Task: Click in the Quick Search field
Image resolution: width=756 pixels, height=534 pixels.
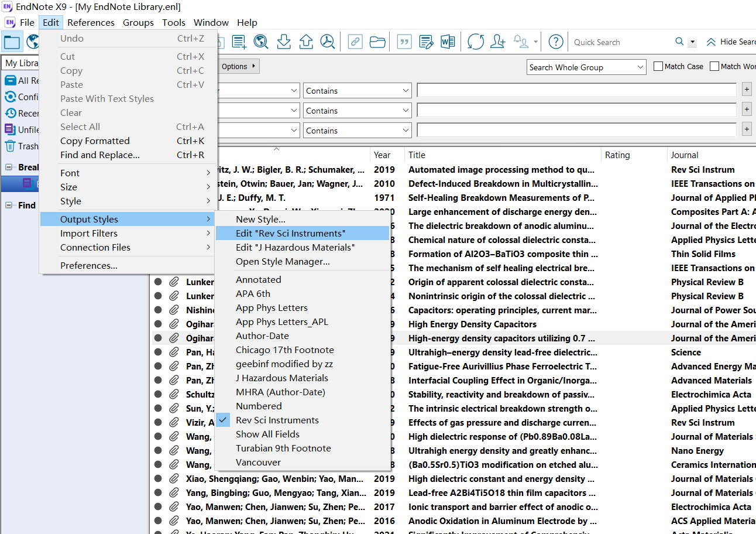Action: pos(621,42)
